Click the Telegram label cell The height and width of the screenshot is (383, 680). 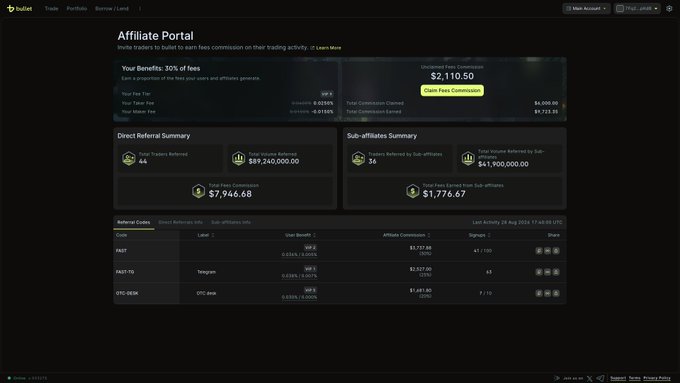206,272
